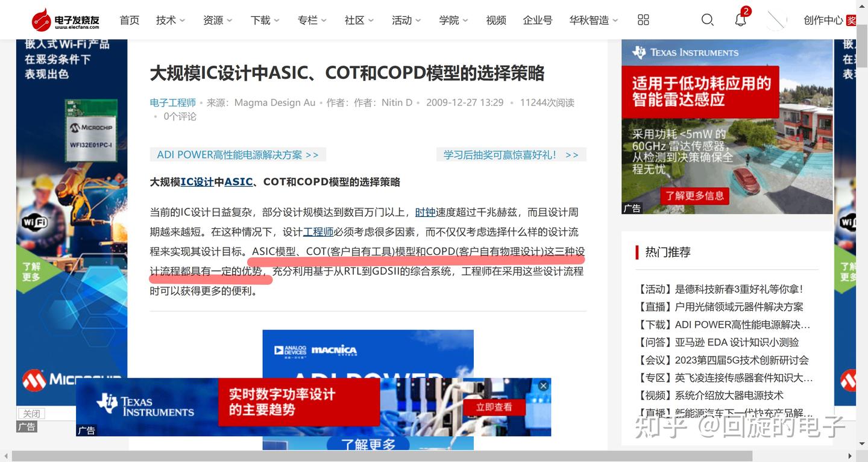Select 首页 in the navigation bar

point(130,19)
